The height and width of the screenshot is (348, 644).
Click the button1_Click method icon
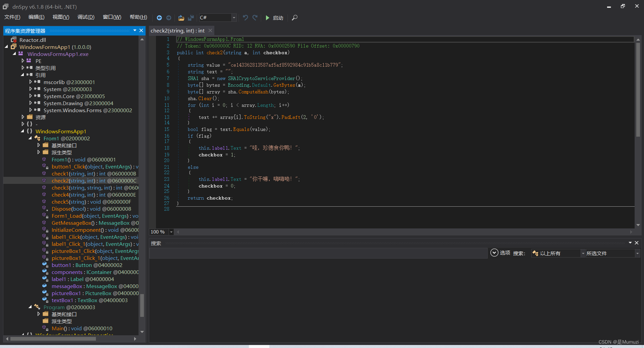click(x=45, y=166)
